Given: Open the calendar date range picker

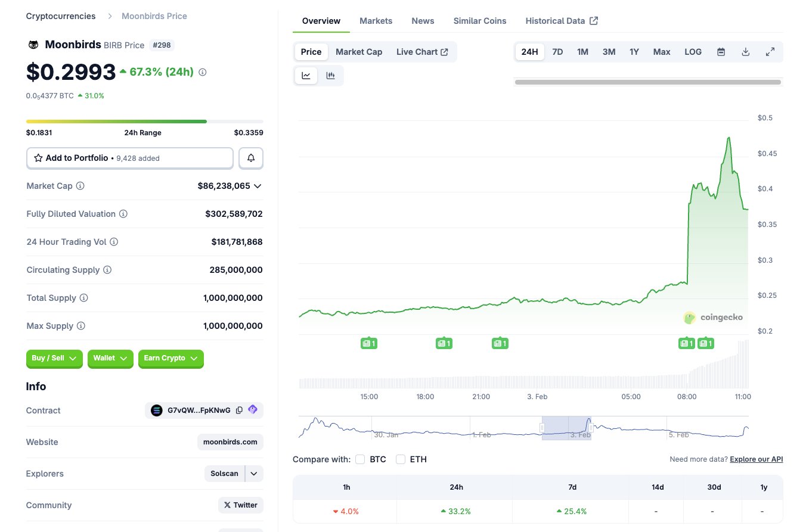Looking at the screenshot, I should tap(721, 52).
